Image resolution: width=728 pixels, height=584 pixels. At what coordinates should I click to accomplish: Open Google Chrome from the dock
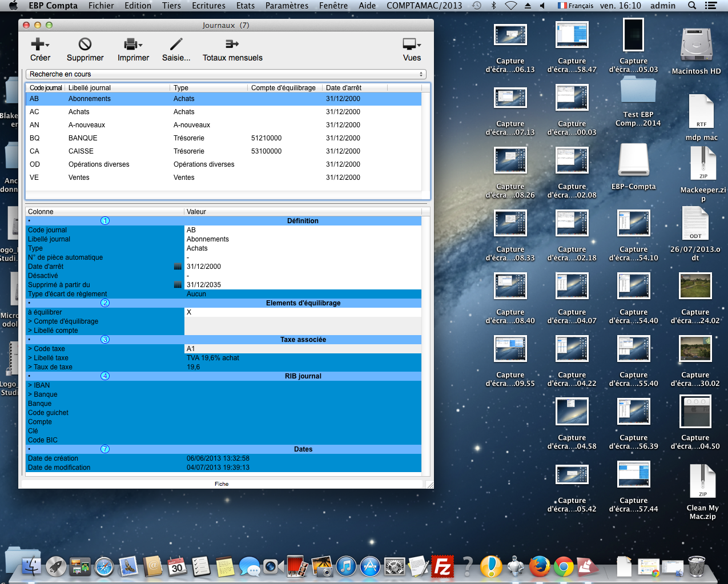click(x=564, y=566)
